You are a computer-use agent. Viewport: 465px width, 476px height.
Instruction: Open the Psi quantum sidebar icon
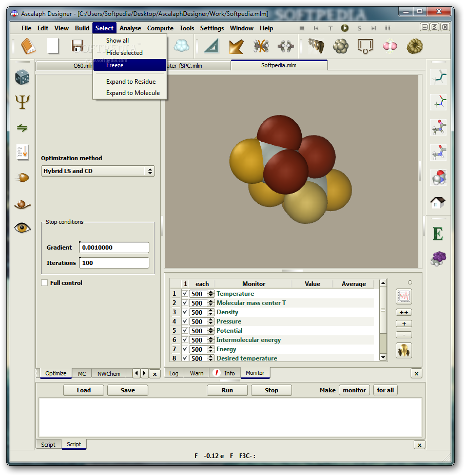[22, 102]
